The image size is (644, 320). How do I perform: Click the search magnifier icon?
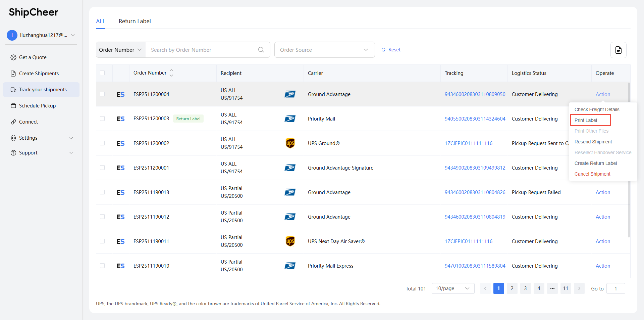(261, 50)
